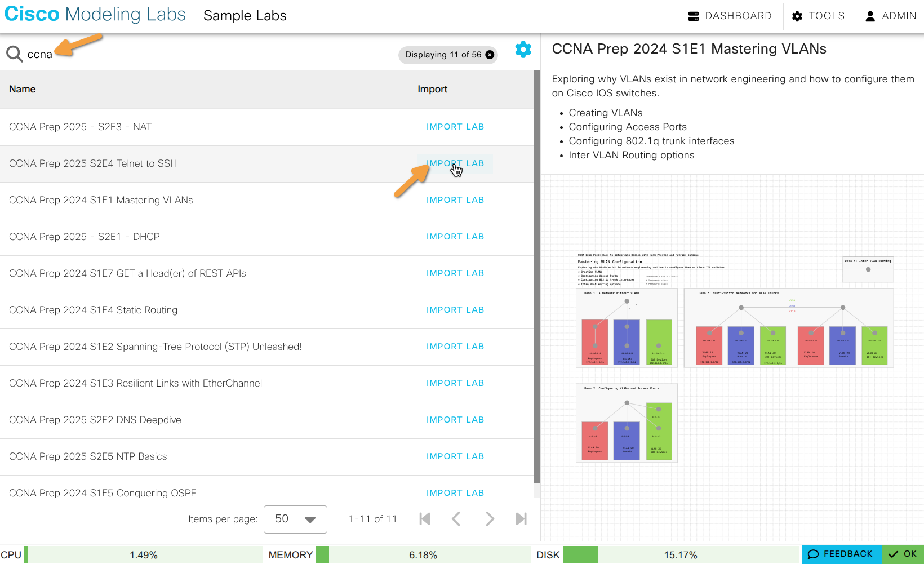Import the Telnet to SSH lab
The width and height of the screenshot is (924, 564).
pyautogui.click(x=455, y=163)
